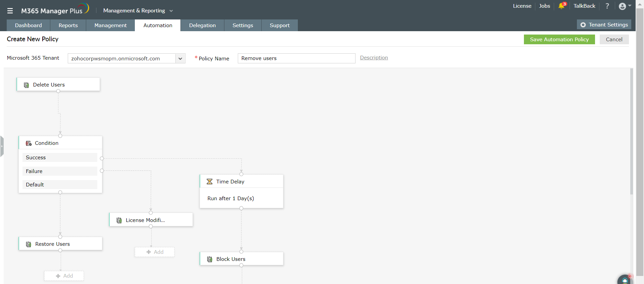Open the chat support widget
This screenshot has height=284, width=644.
click(x=625, y=280)
